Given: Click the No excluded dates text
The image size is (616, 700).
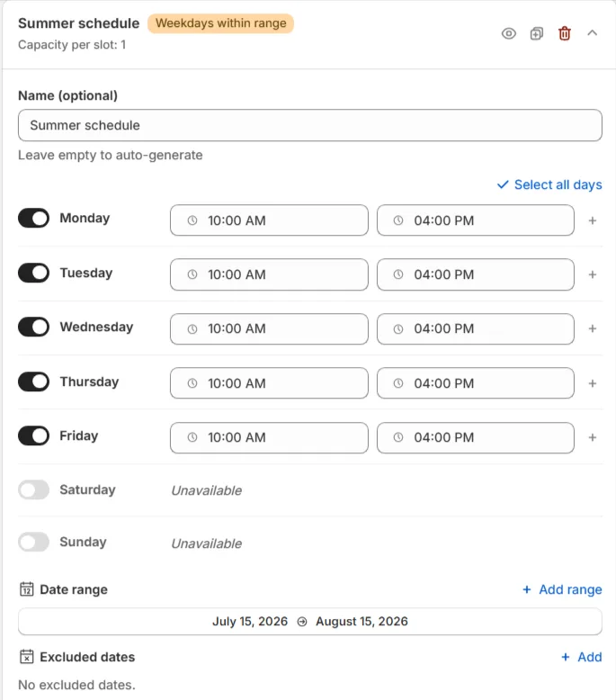Looking at the screenshot, I should [76, 685].
